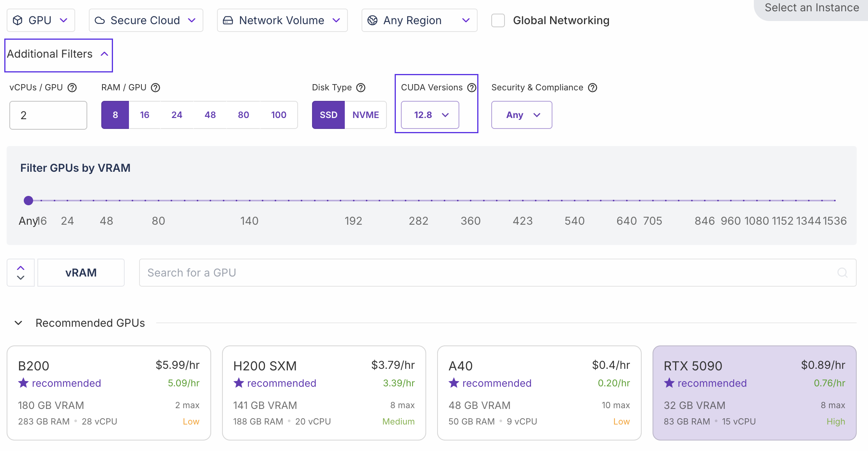The height and width of the screenshot is (451, 868).
Task: Click the vRAM sort button
Action: (81, 273)
